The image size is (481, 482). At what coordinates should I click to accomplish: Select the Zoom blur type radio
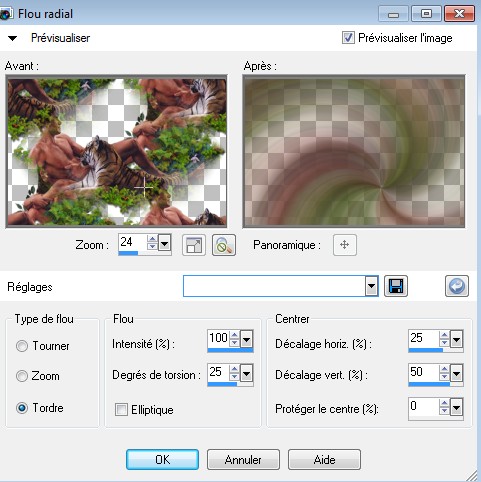(x=22, y=376)
